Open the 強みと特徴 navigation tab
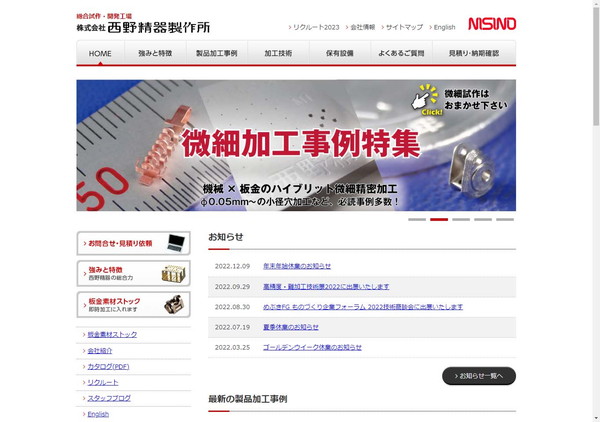This screenshot has width=600, height=422. pyautogui.click(x=155, y=53)
